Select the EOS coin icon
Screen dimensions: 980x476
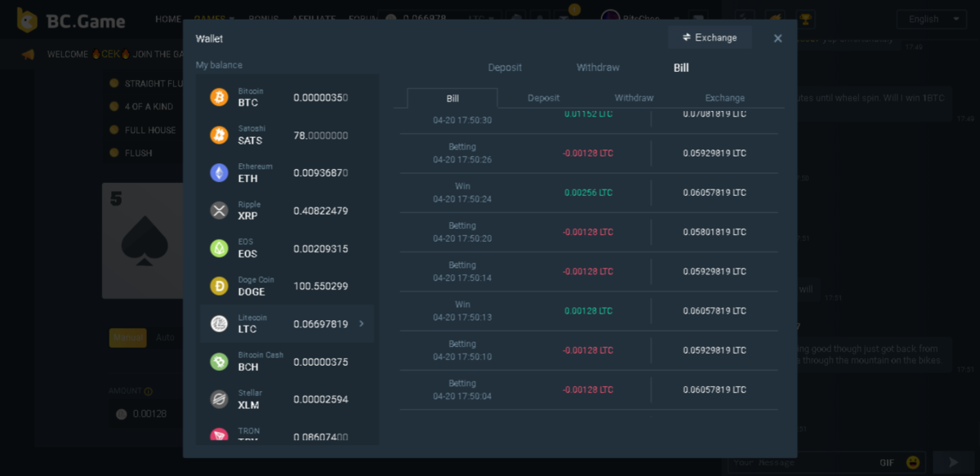[x=219, y=248]
